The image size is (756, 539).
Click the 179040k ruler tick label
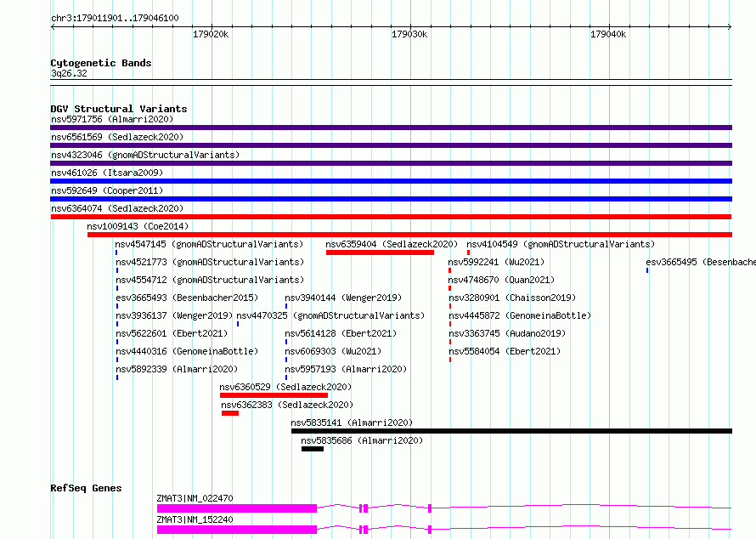click(x=608, y=34)
